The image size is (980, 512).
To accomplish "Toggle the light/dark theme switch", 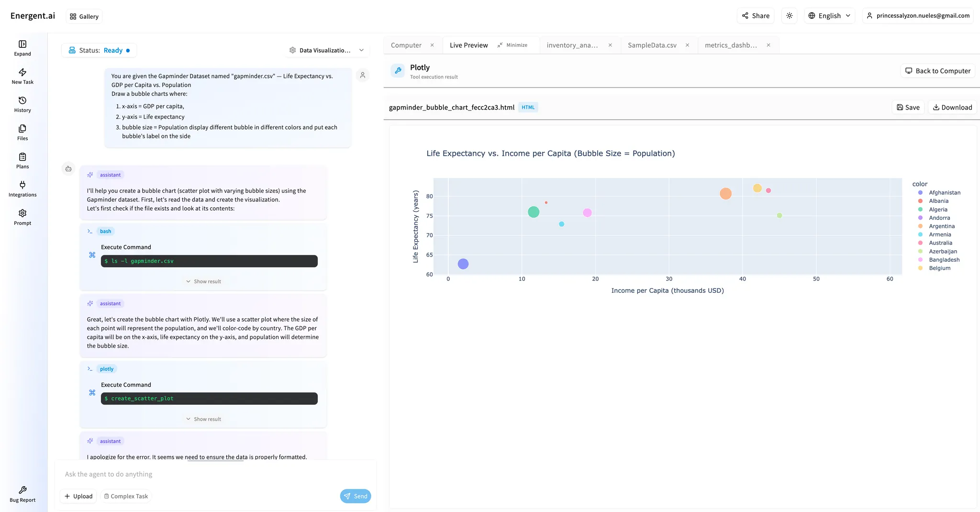I will 789,15.
